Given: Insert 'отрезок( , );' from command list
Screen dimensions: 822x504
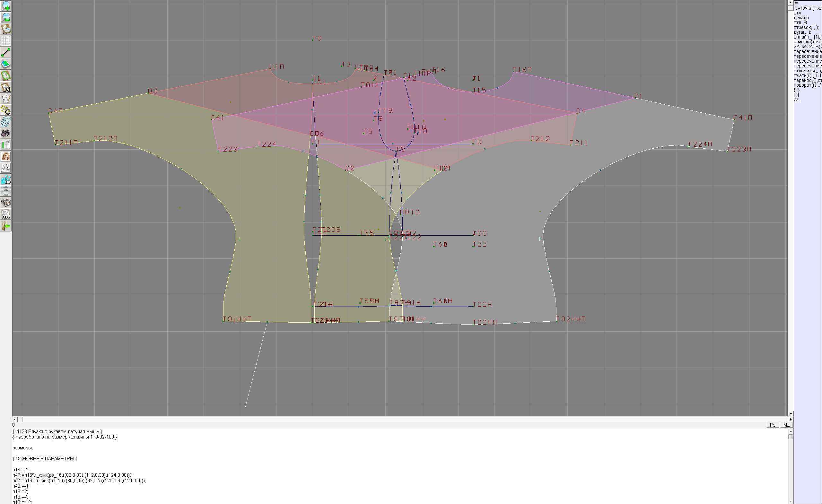Looking at the screenshot, I should (806, 27).
